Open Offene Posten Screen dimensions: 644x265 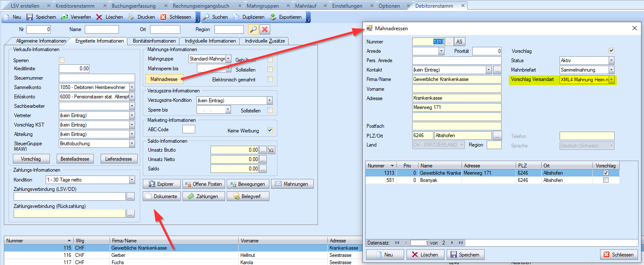(x=204, y=184)
